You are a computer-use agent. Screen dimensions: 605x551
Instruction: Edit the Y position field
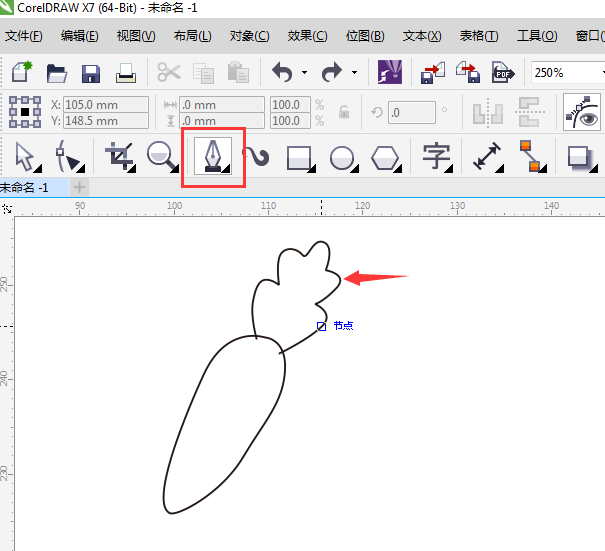(106, 121)
